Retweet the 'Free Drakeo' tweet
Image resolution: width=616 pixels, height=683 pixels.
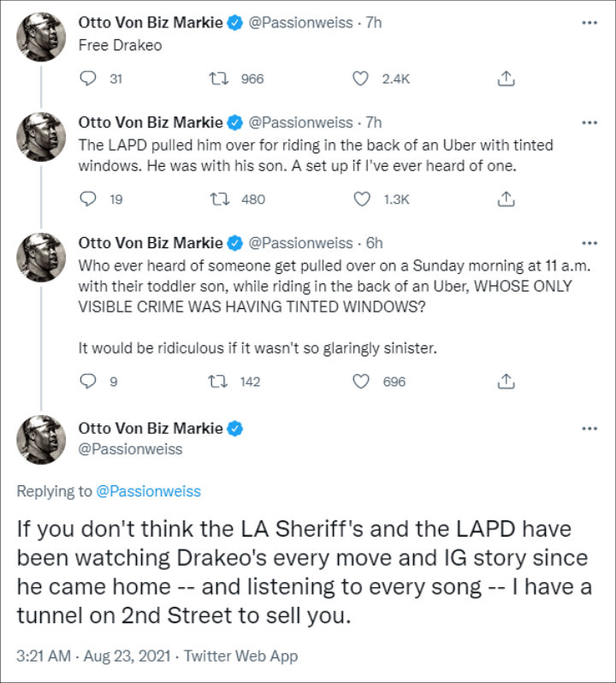coord(218,79)
